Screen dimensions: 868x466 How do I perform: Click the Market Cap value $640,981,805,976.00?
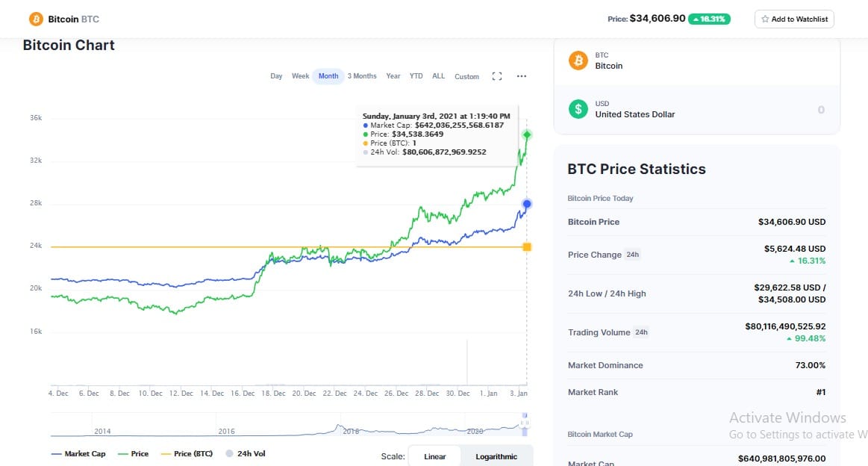(781, 459)
